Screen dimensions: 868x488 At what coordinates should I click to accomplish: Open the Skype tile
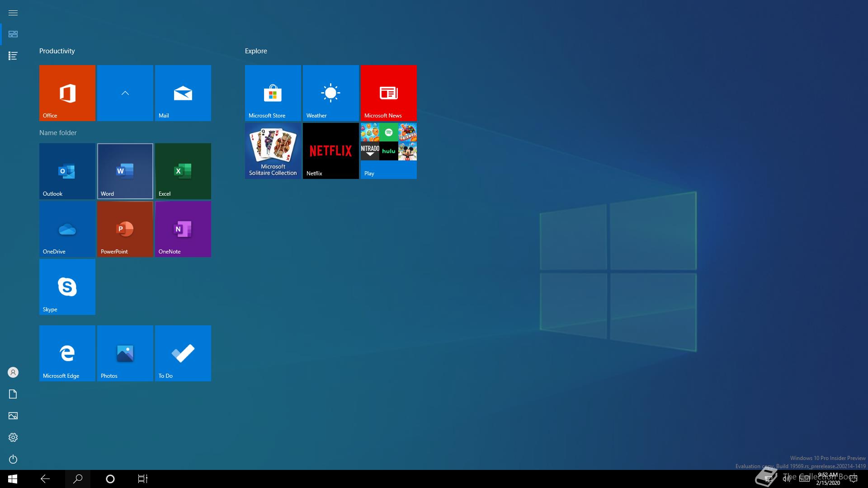tap(67, 287)
